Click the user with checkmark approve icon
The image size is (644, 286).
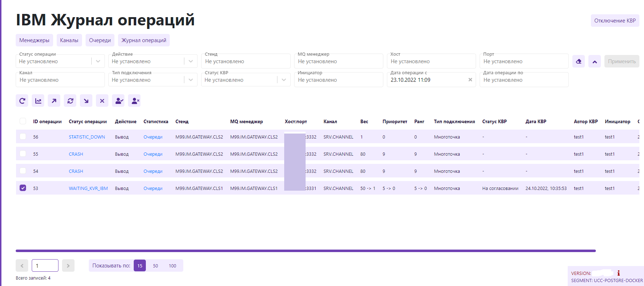tap(118, 101)
